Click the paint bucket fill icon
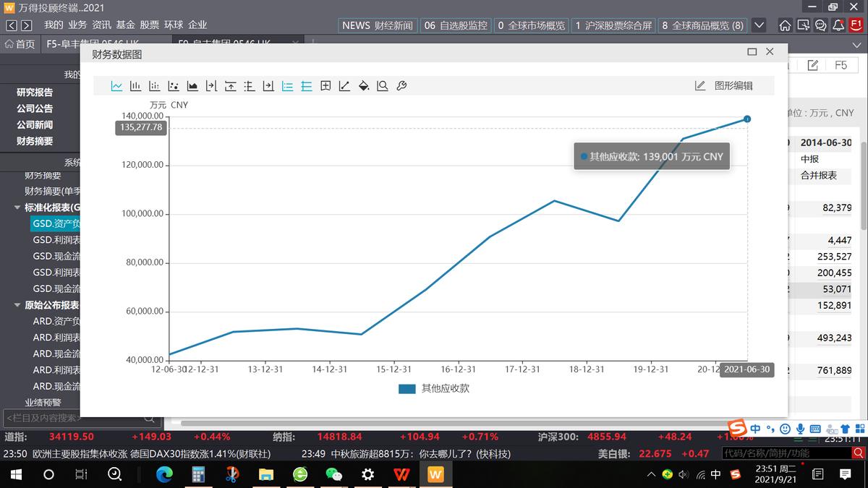This screenshot has width=868, height=488. 364,86
